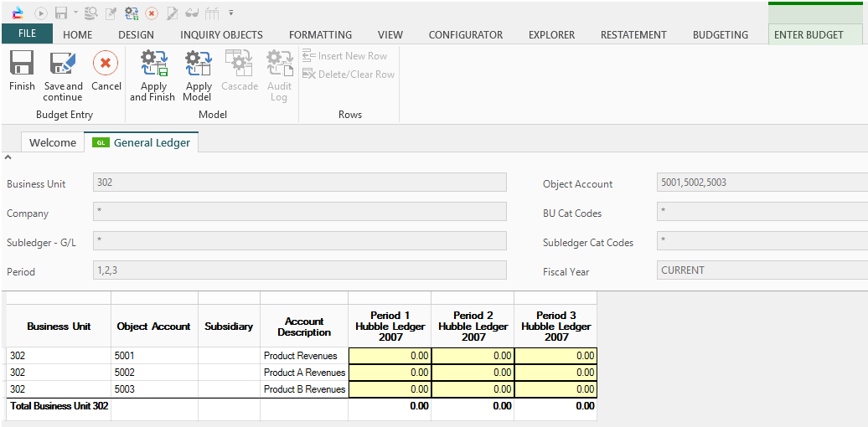Collapse the filter panel using the chevron
Screen dimensions: 868x427
pyautogui.click(x=8, y=157)
